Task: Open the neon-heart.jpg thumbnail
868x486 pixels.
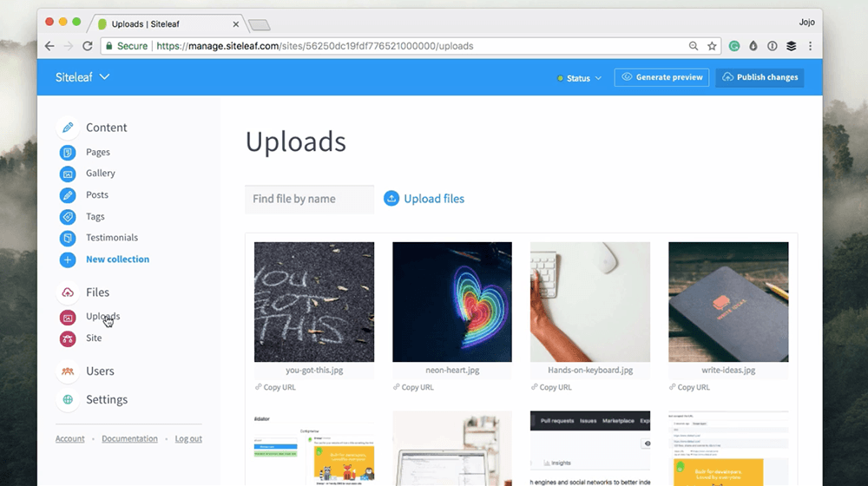Action: [452, 302]
